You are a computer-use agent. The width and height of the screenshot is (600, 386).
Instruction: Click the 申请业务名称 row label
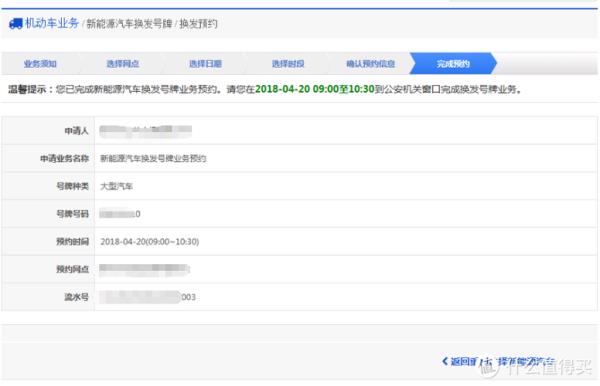64,158
